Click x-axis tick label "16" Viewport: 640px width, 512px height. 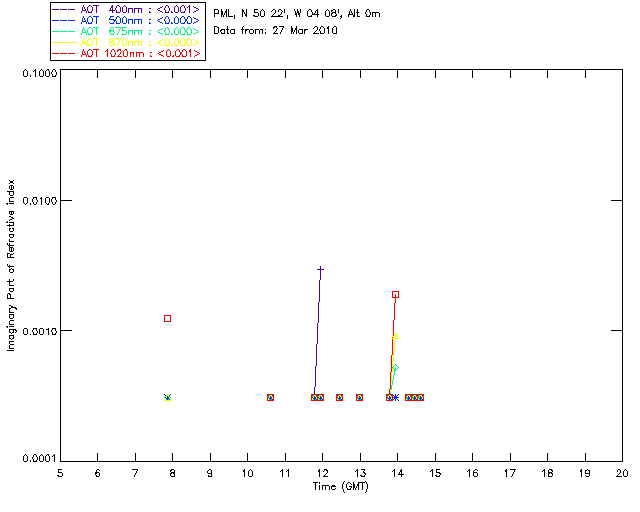tap(472, 473)
